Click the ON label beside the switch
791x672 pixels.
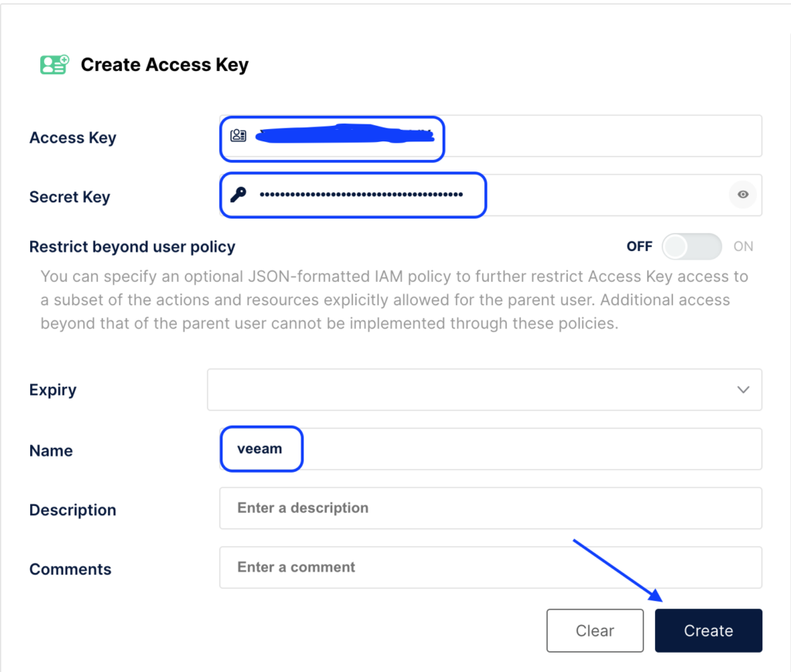point(743,247)
